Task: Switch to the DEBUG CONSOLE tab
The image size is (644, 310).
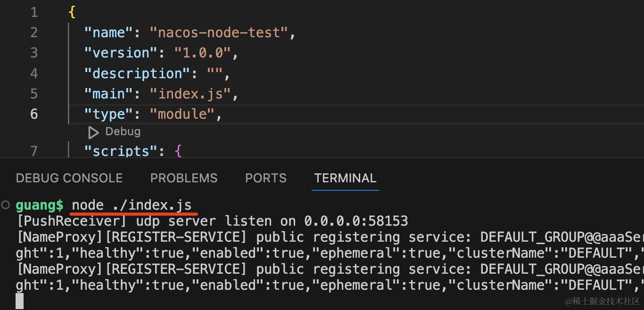Action: (x=69, y=178)
